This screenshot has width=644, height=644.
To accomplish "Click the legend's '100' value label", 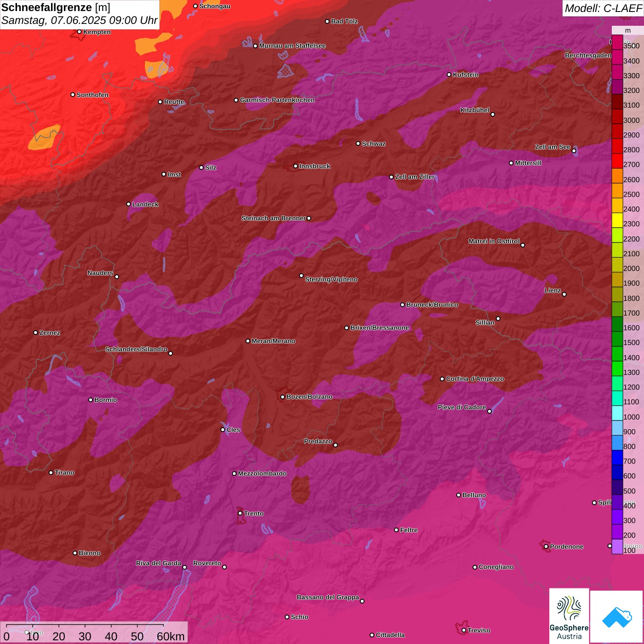I will pyautogui.click(x=629, y=550).
